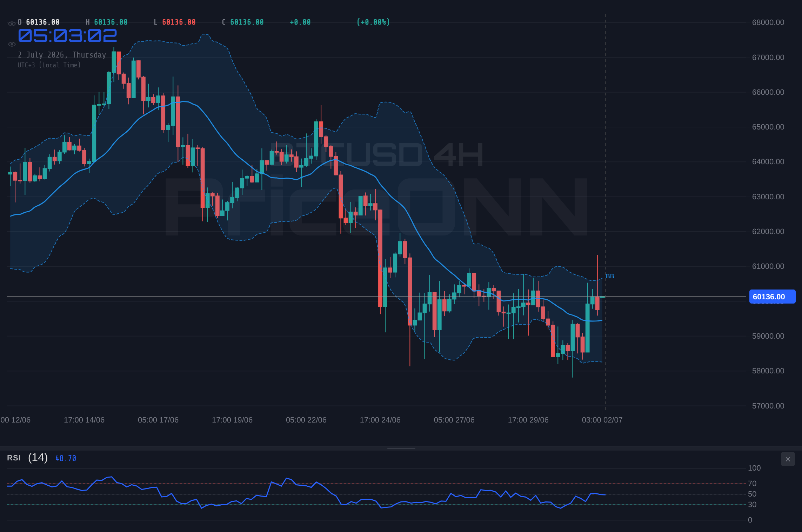The image size is (802, 532).
Task: Click the 59000.00 price axis label
Action: (x=768, y=336)
